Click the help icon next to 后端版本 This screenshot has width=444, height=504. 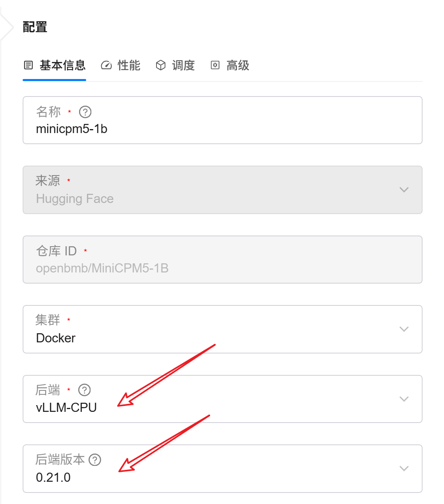click(x=95, y=460)
